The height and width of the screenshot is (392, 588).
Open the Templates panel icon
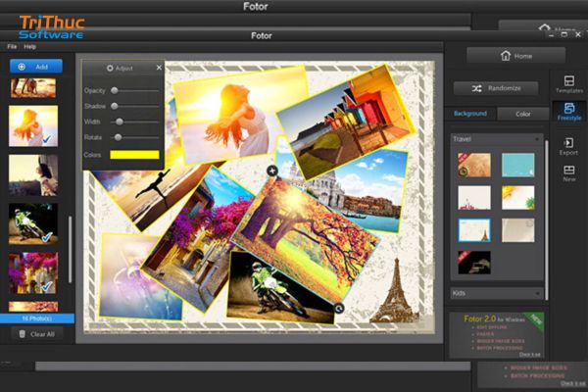(x=568, y=82)
